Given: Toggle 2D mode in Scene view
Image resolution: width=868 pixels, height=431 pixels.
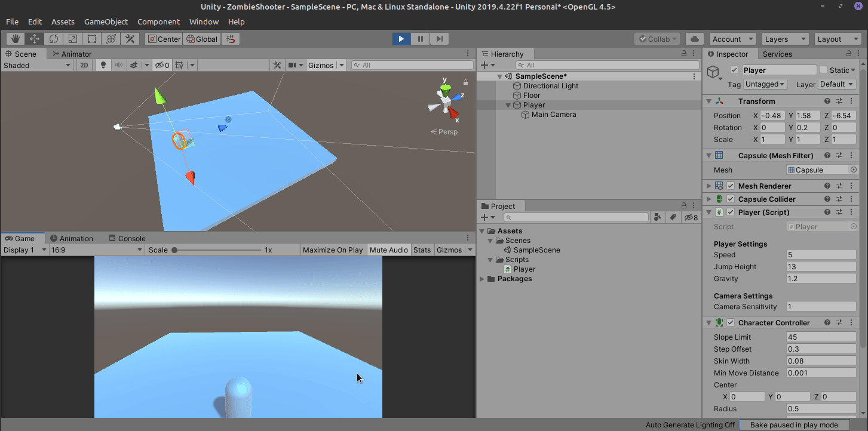Looking at the screenshot, I should click(x=84, y=65).
